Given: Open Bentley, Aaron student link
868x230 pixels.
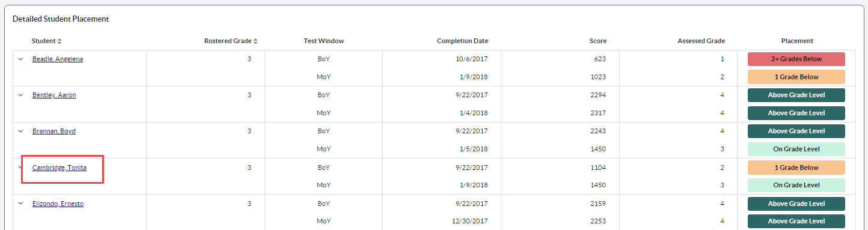Looking at the screenshot, I should (x=54, y=95).
